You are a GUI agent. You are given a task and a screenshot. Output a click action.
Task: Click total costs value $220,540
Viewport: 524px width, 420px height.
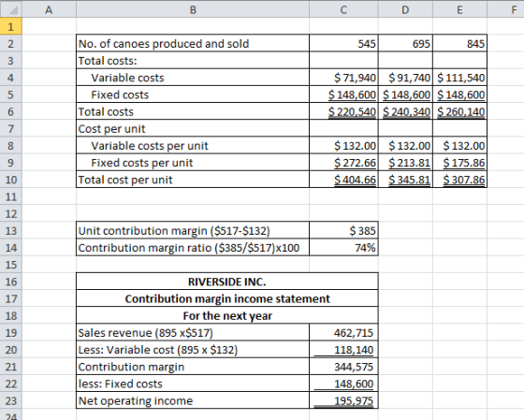(344, 111)
